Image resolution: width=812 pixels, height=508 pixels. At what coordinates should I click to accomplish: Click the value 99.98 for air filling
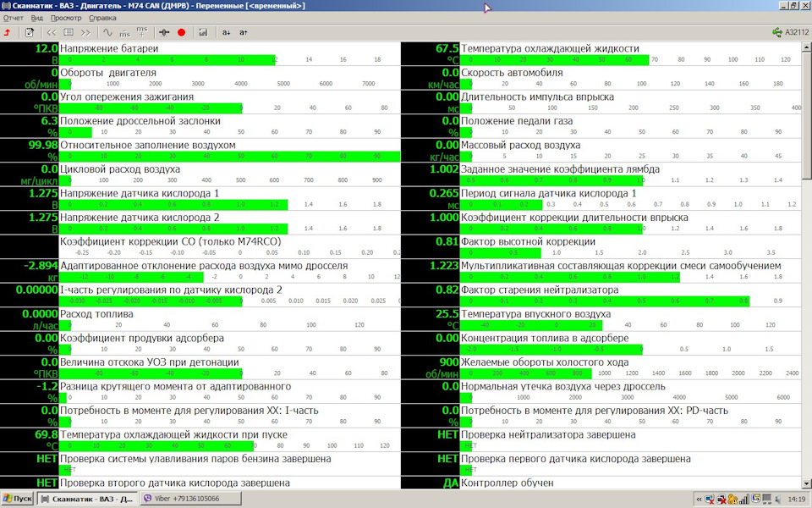pos(43,145)
